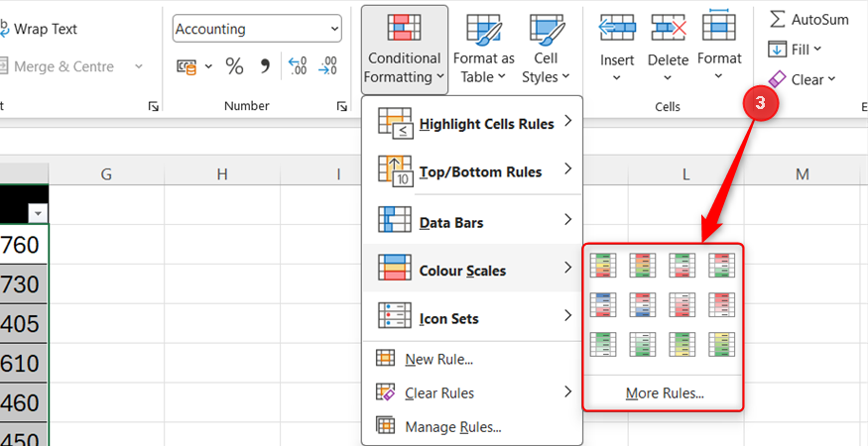Choose the Red-White-Blue colour scale

click(643, 305)
